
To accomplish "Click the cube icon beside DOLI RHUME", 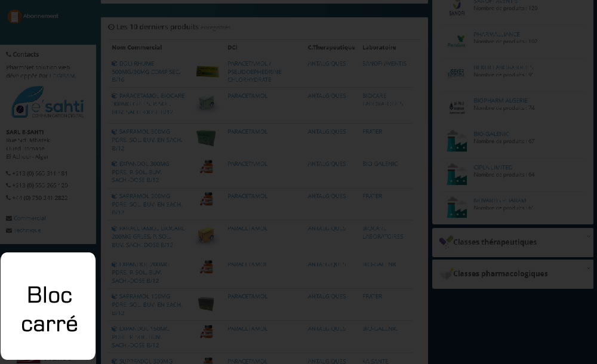I will click(114, 64).
